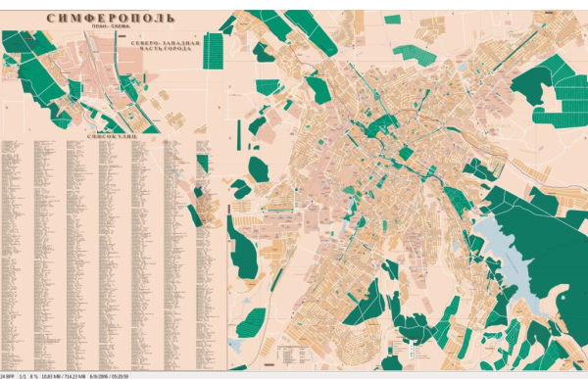Click the small blue lake in city center
588x379 pixels.
coord(352,206)
